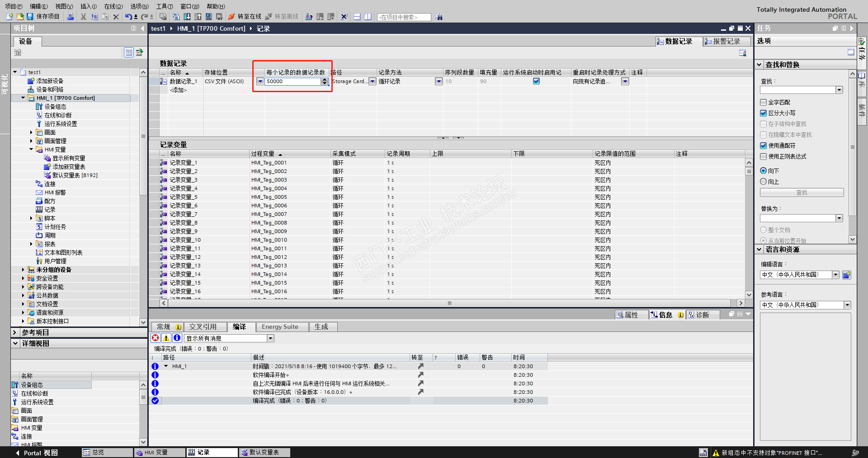Click Go online button
The width and height of the screenshot is (868, 458).
tap(245, 17)
